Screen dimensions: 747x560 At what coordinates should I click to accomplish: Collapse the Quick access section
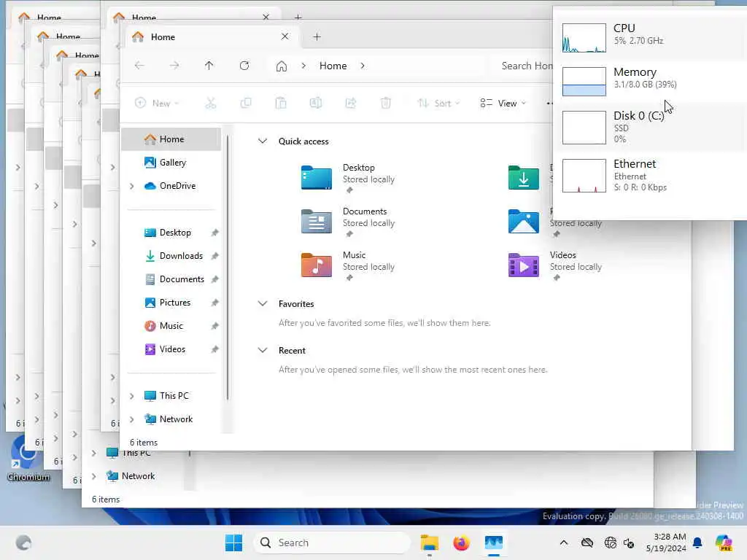pyautogui.click(x=263, y=141)
